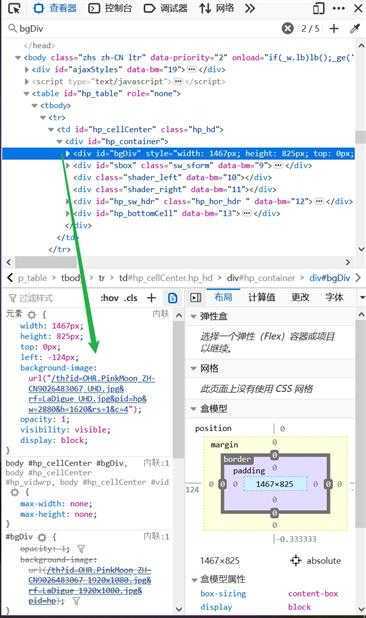Toggle :hov pseudo-class panel

(x=110, y=298)
